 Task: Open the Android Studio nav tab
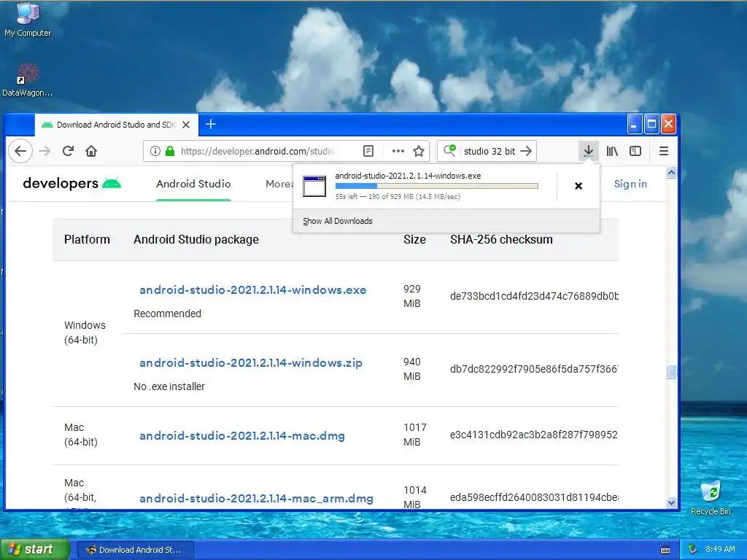(x=193, y=184)
